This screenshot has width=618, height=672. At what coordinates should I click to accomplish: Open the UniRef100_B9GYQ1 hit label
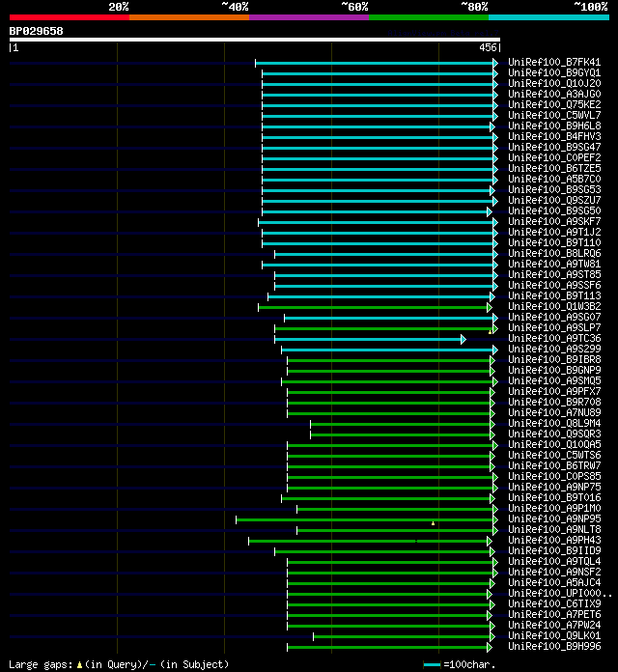coord(554,72)
